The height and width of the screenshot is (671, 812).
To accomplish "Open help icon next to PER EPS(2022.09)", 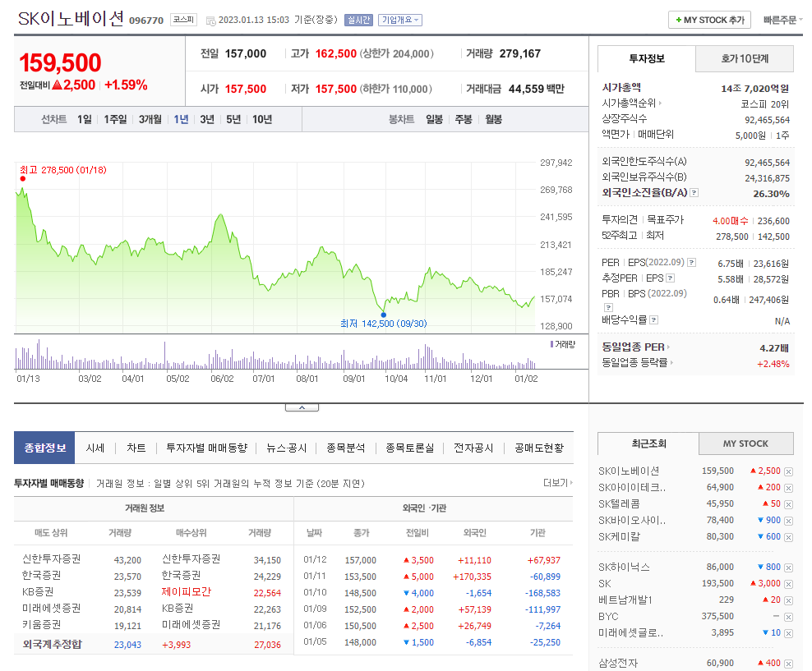I will [x=691, y=263].
